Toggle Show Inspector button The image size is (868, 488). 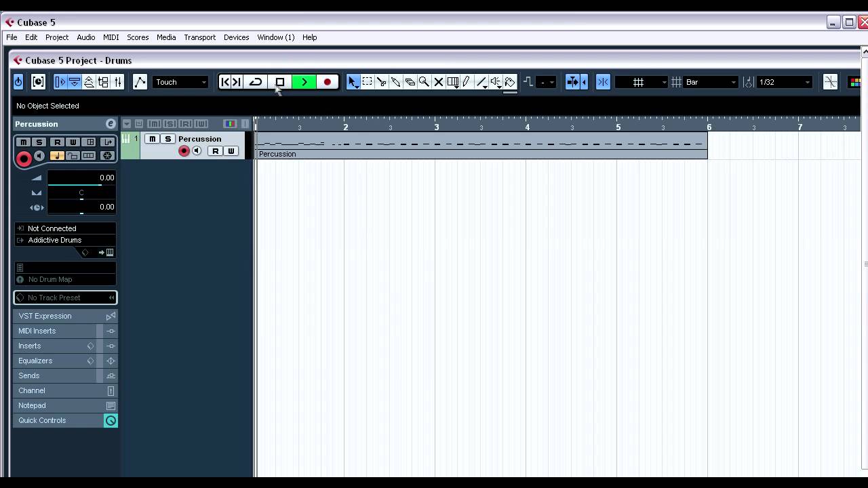pos(60,82)
